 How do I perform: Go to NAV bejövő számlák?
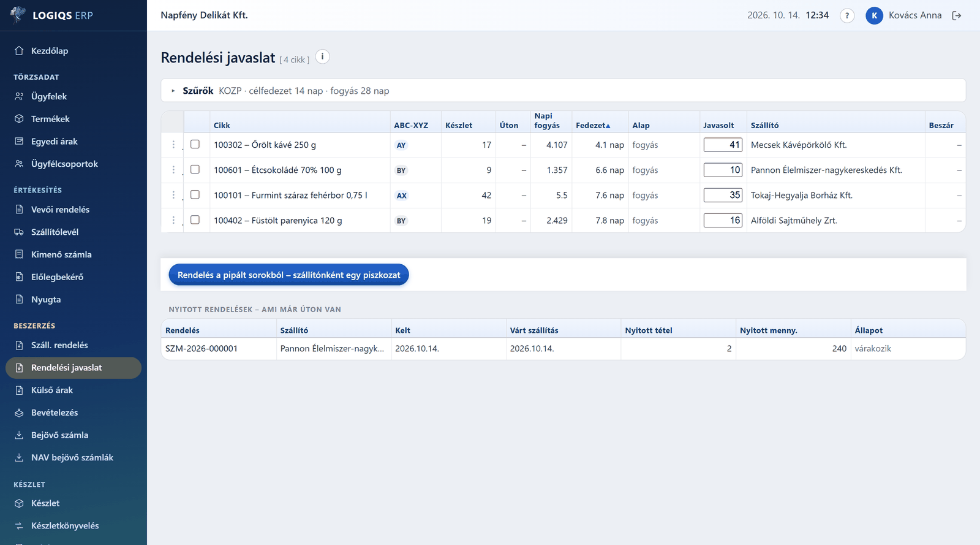point(73,457)
